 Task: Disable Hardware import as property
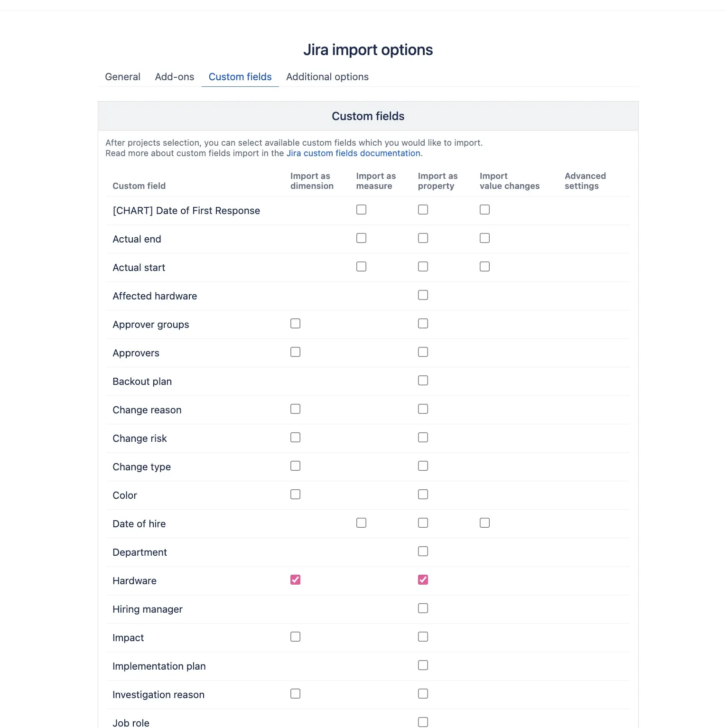pyautogui.click(x=423, y=580)
